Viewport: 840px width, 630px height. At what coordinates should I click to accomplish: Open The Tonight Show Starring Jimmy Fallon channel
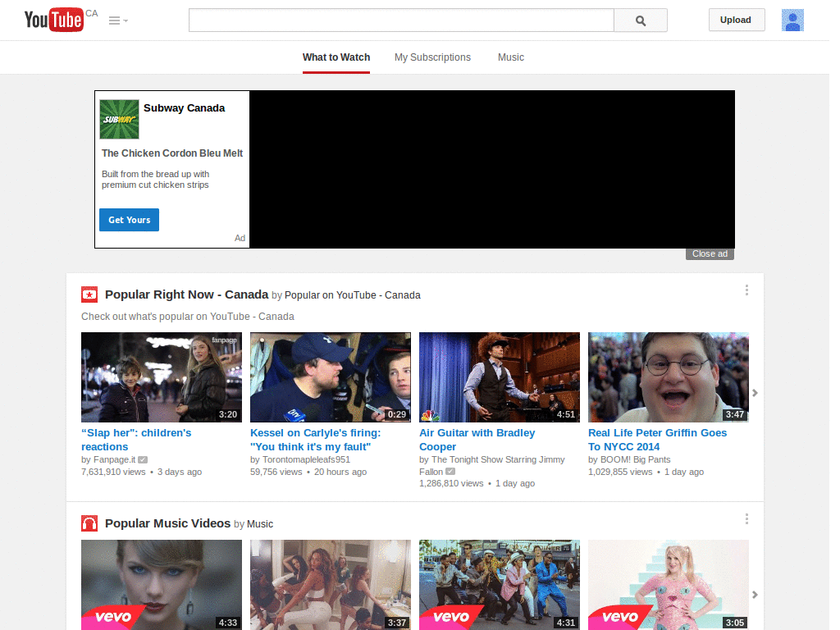[492, 466]
